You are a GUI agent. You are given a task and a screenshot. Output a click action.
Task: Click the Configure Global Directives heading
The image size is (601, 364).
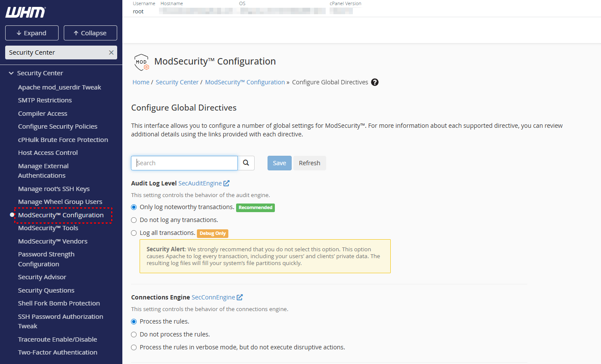click(x=184, y=108)
